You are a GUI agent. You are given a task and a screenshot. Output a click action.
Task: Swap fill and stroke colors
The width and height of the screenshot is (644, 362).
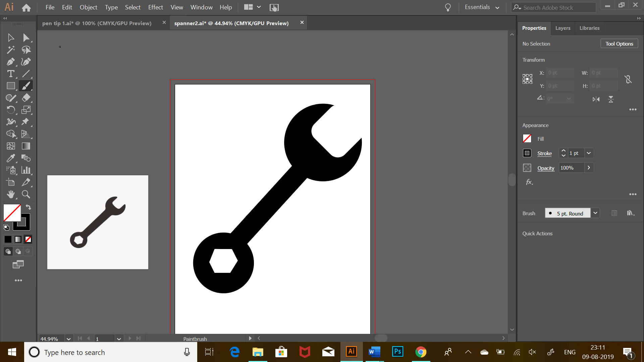point(29,207)
